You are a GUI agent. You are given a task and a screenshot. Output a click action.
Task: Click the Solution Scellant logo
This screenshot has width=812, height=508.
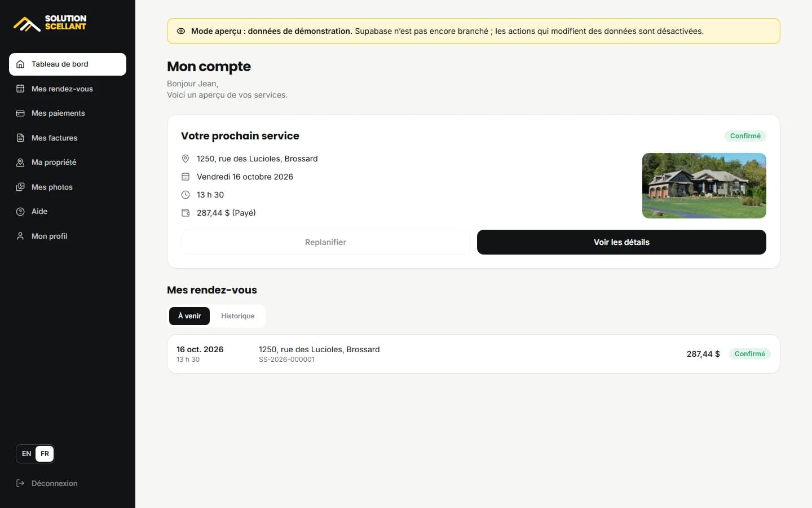tap(50, 23)
